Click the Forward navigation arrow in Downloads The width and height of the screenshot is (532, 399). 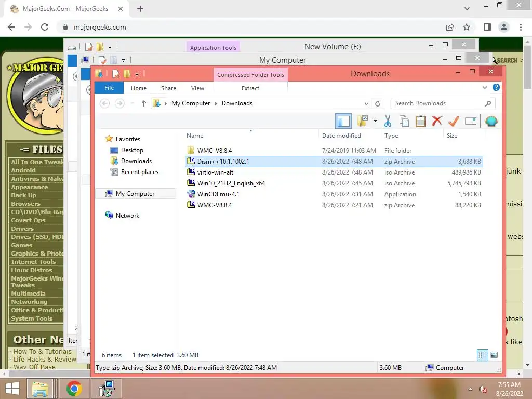[x=119, y=103]
